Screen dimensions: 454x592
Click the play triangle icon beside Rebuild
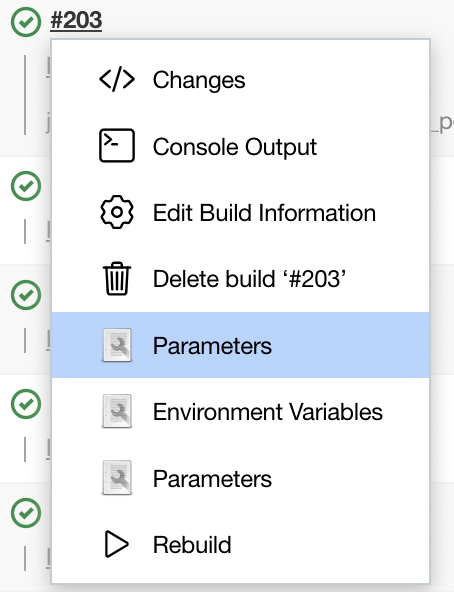pos(116,544)
